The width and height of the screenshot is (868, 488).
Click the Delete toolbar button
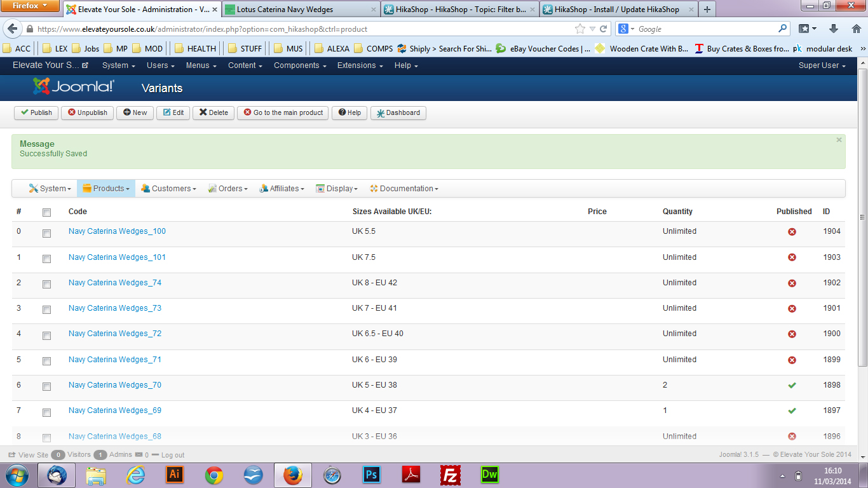(214, 112)
